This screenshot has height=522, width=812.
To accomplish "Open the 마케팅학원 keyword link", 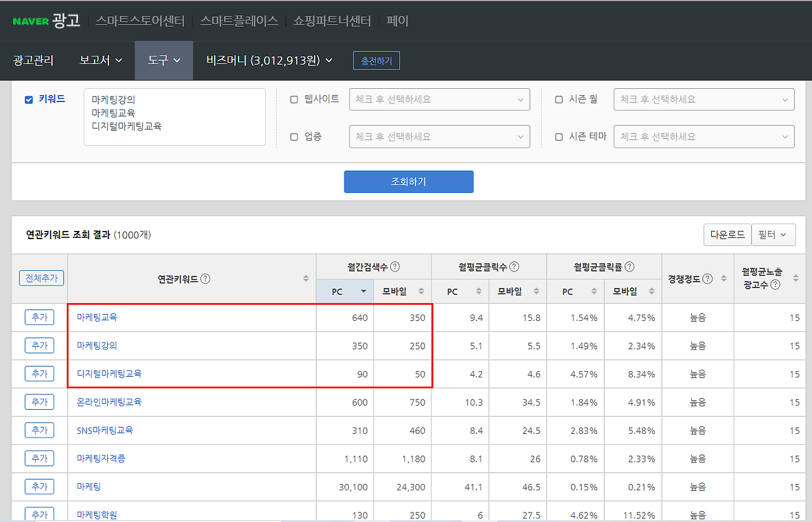I will pos(97,514).
